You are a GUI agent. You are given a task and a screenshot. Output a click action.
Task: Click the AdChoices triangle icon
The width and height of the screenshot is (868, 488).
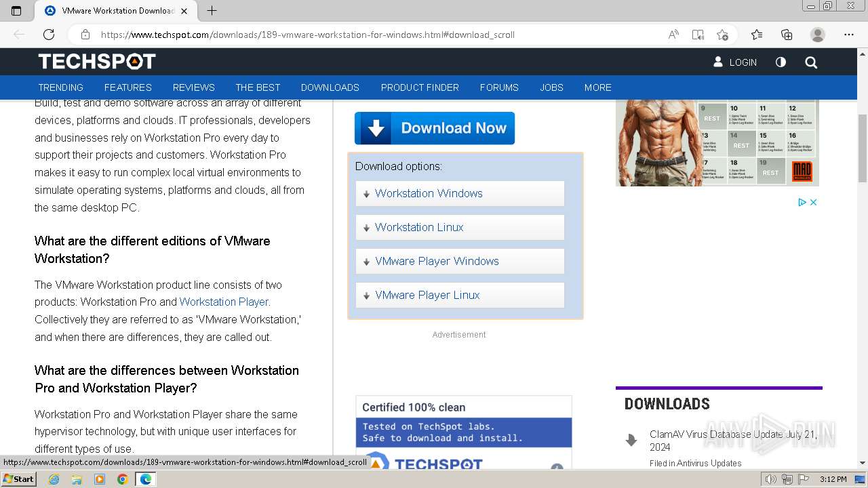click(802, 202)
